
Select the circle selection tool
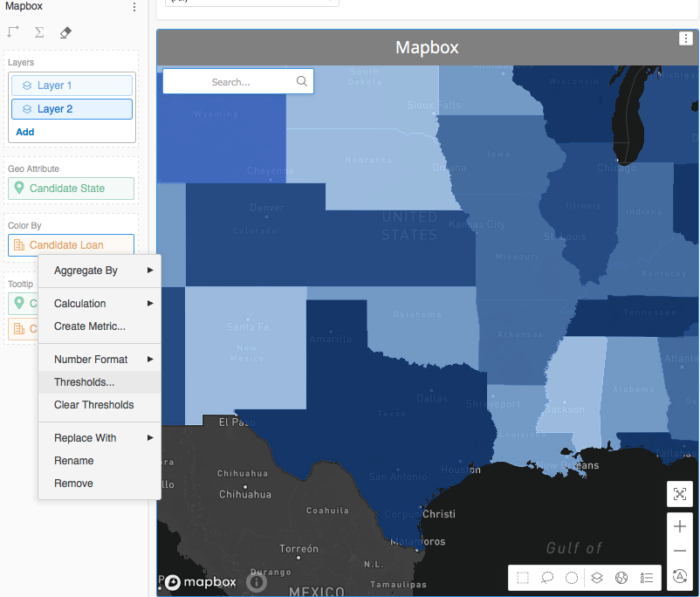click(x=571, y=577)
